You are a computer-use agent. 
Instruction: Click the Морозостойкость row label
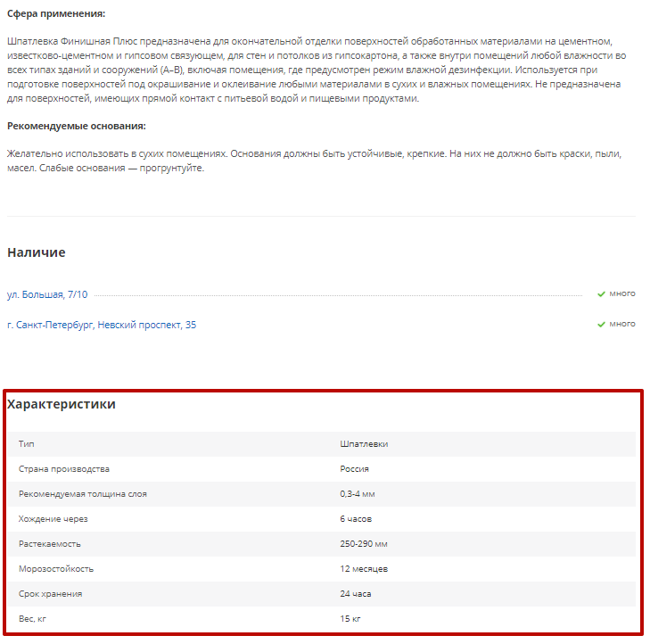56,569
